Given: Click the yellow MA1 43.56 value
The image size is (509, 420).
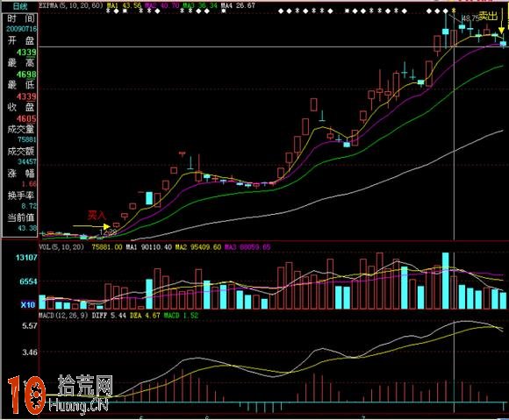Looking at the screenshot, I should tap(125, 5).
